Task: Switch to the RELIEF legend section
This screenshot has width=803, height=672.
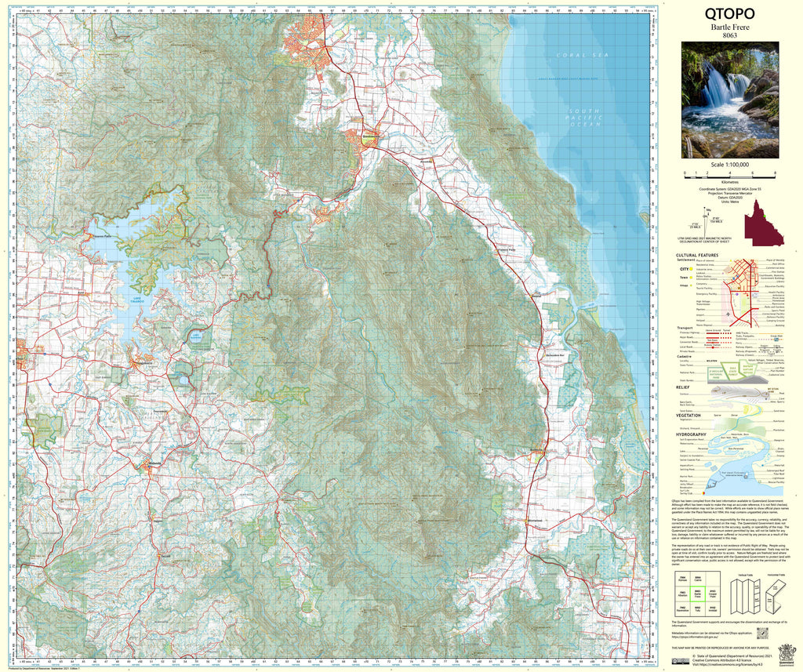Action: pos(681,389)
